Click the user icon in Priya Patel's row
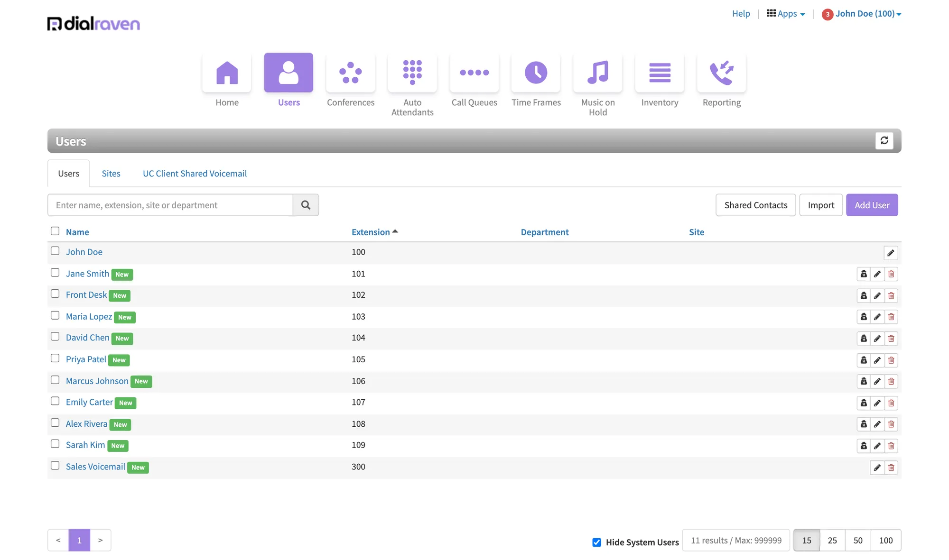The height and width of the screenshot is (560, 949). coord(864,360)
